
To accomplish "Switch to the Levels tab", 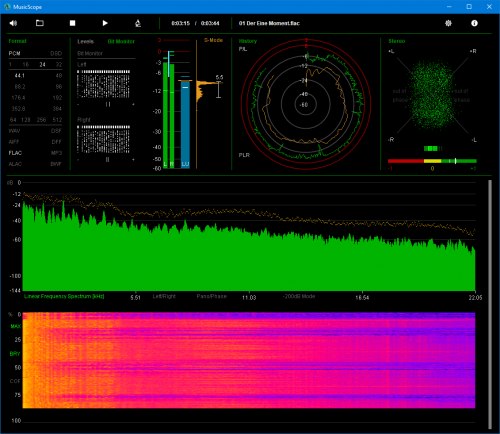I will coord(85,41).
